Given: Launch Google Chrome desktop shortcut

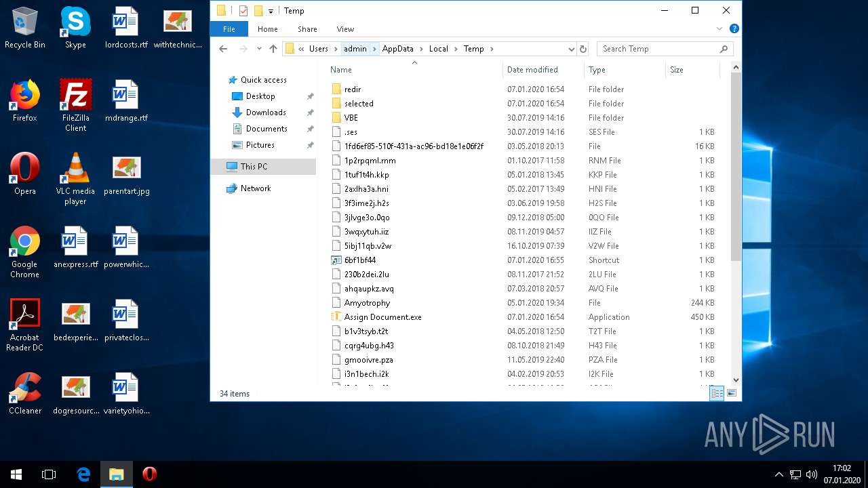Looking at the screenshot, I should pyautogui.click(x=24, y=252).
